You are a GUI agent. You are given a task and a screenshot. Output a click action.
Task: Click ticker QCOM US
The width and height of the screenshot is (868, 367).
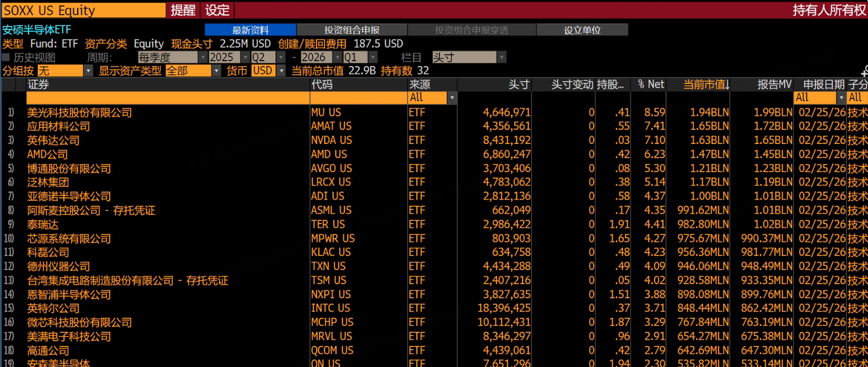[x=332, y=351]
